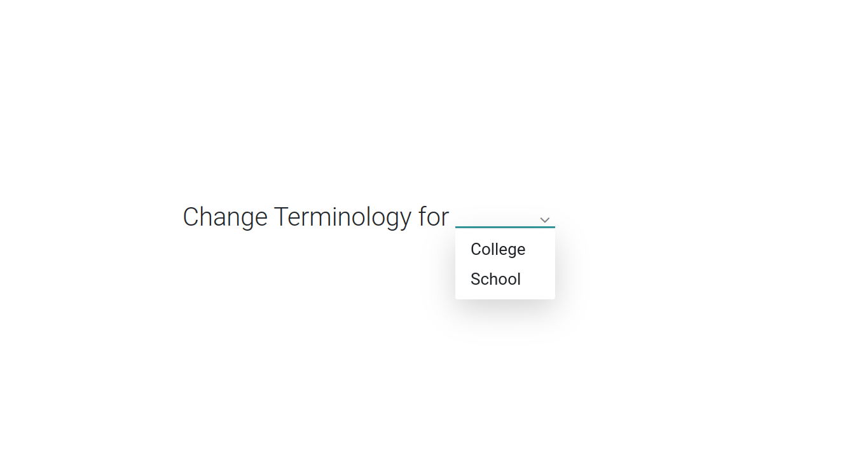Pick School as the terminology type
The width and height of the screenshot is (868, 450).
click(x=505, y=279)
